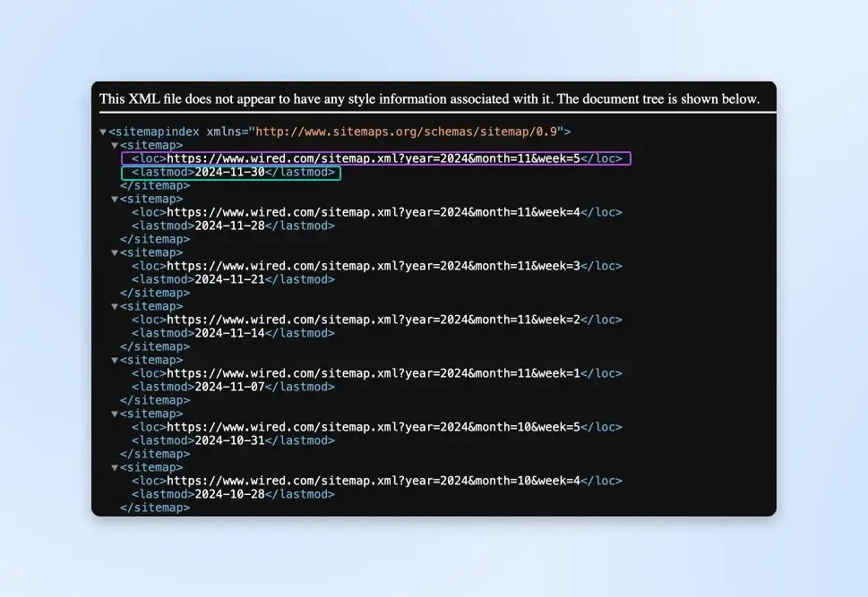Click the loc URL ending month=11&week=5
The width and height of the screenshot is (868, 597).
pos(374,158)
